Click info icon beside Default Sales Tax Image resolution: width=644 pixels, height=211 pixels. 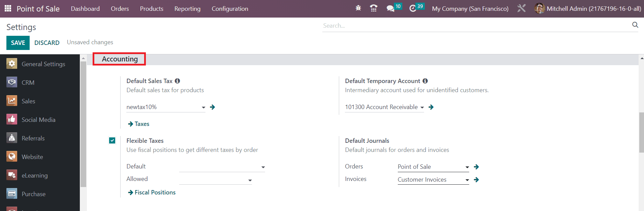click(178, 81)
